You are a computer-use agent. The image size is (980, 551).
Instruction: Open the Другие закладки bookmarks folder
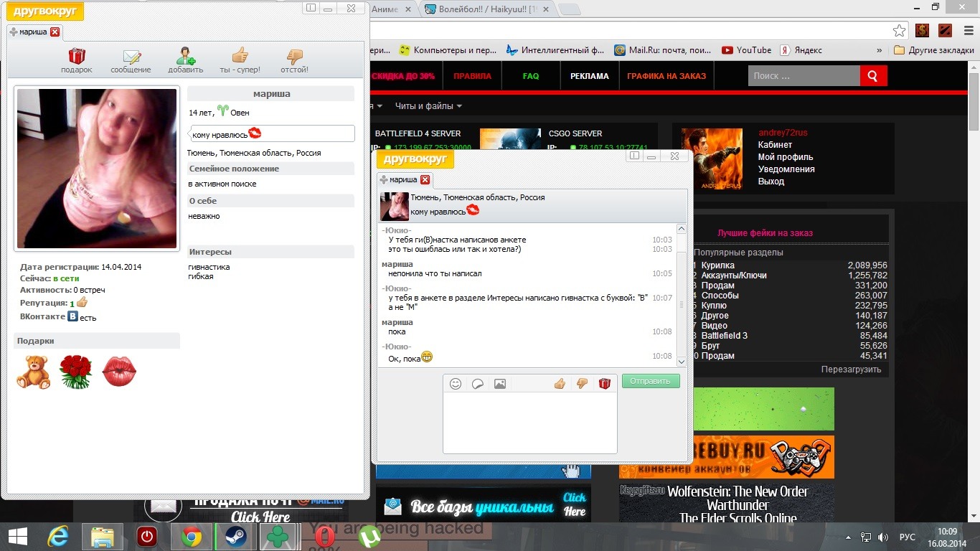pos(934,50)
